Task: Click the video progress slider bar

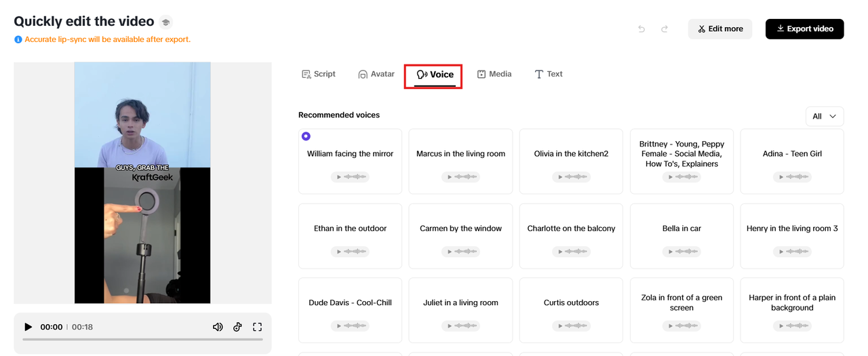Action: (x=142, y=339)
